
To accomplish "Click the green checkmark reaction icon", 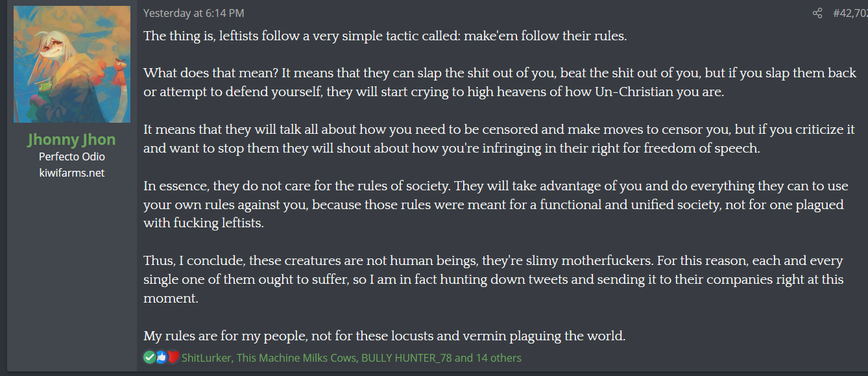I will pos(150,357).
